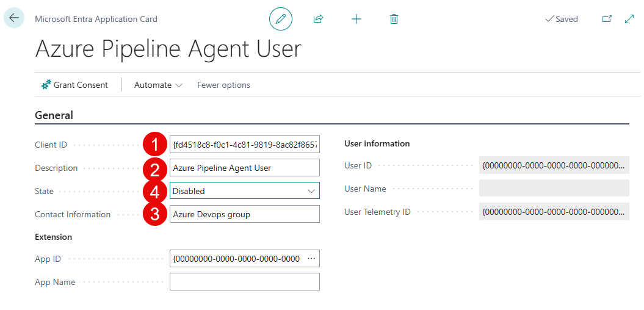Click the Grant Consent action

click(x=74, y=85)
